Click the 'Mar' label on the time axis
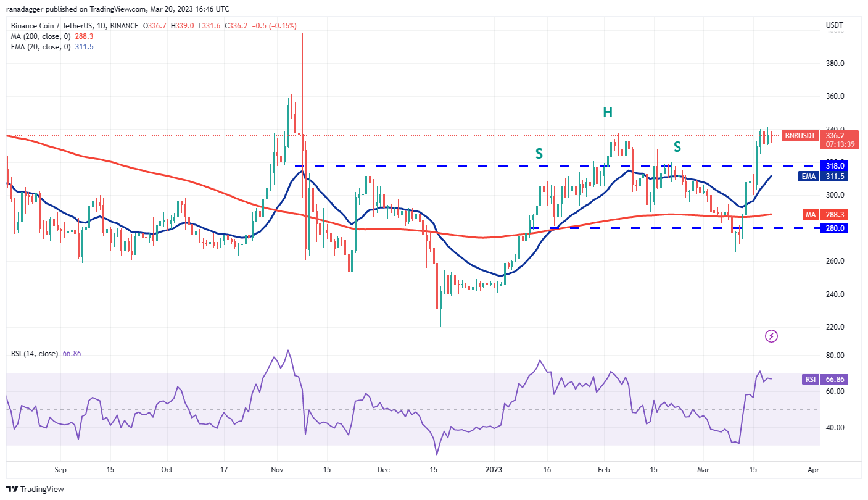 pos(703,469)
